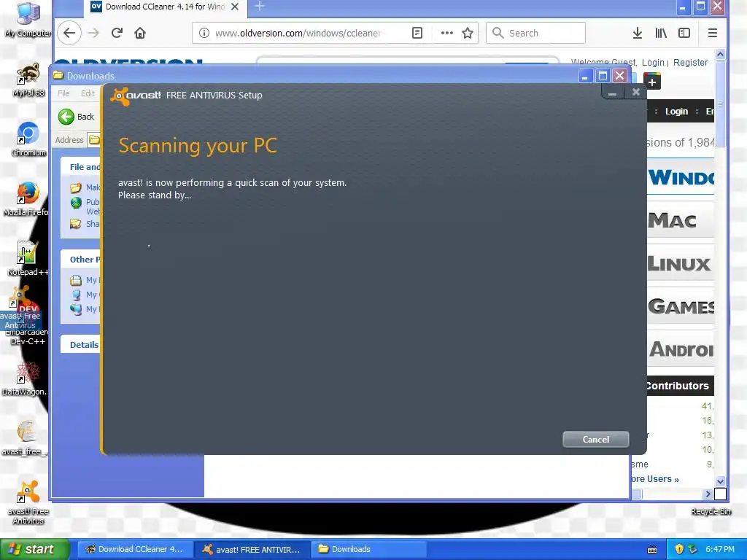Open Chromium desktop shortcut

pos(28,139)
